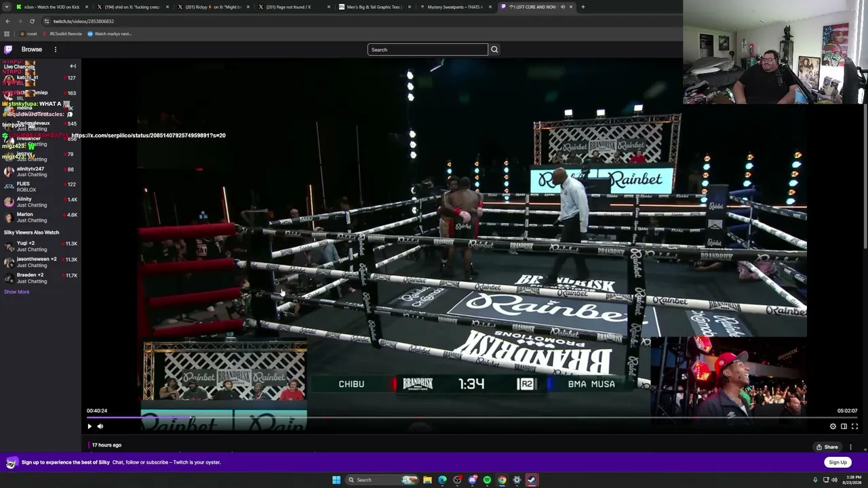Expand sidebar with Show More
Screen dimensions: 868x488
point(16,292)
